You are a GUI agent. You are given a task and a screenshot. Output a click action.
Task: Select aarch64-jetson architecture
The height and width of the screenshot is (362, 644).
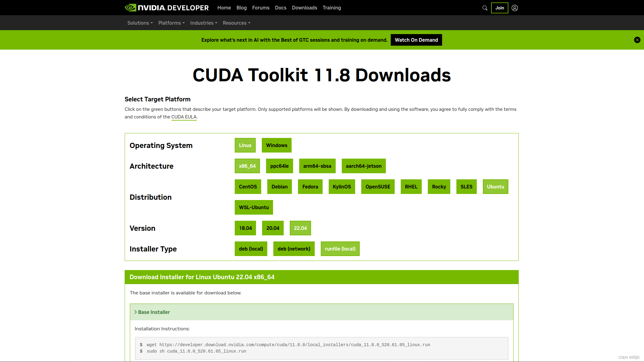pyautogui.click(x=364, y=166)
